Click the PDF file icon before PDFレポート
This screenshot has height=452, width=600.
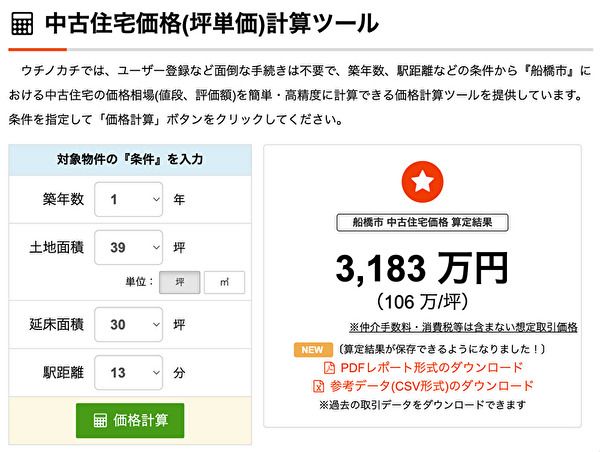(329, 367)
